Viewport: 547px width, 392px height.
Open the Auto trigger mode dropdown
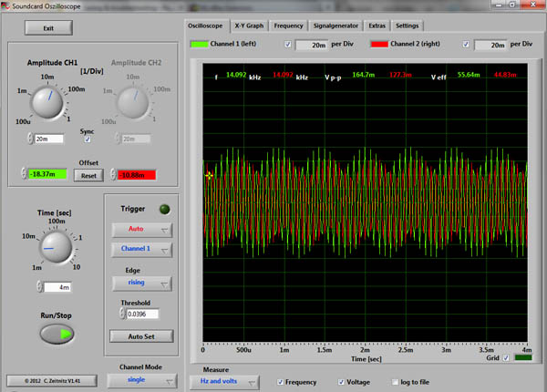tap(140, 228)
